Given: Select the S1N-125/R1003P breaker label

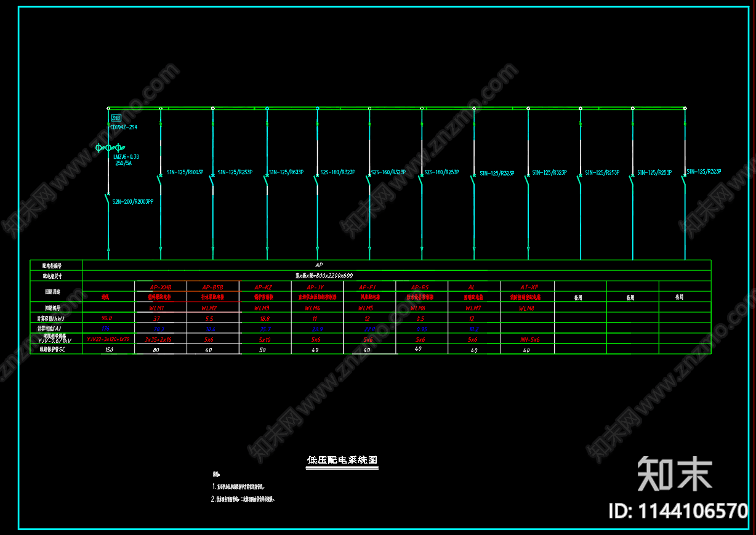Looking at the screenshot, I should [x=185, y=172].
